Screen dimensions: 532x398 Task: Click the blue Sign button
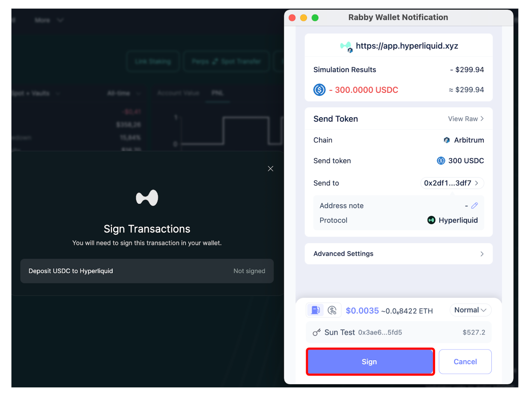370,361
